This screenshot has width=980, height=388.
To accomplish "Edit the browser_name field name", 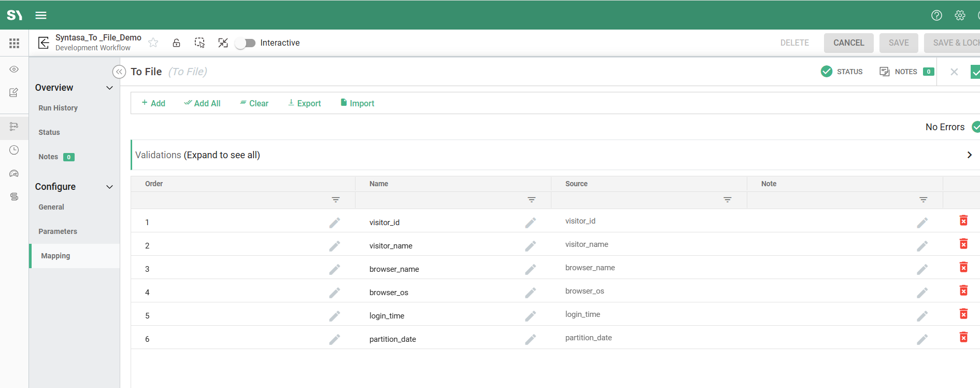I will pyautogui.click(x=530, y=269).
